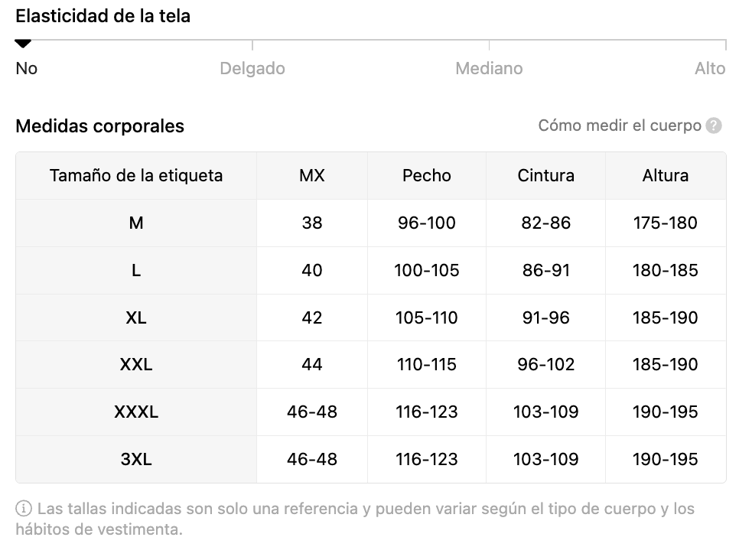Screen dimensions: 739x560
Task: Select the M size row label
Action: pyautogui.click(x=136, y=223)
